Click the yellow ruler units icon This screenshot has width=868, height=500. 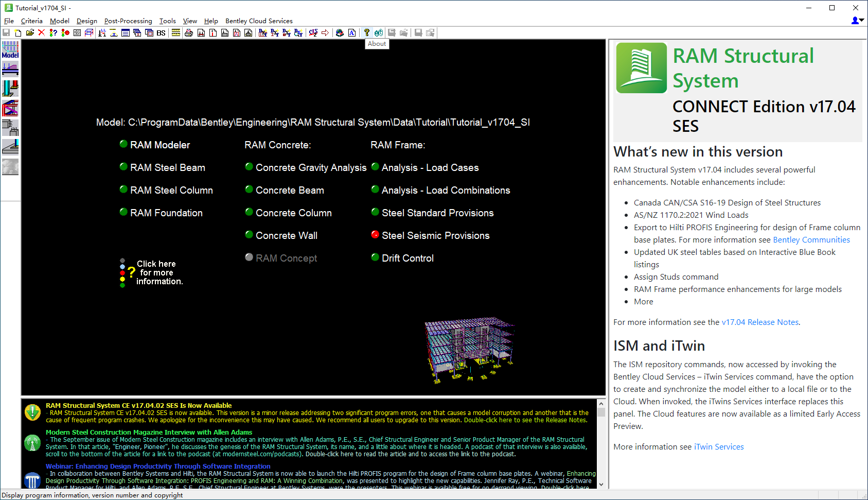coord(176,32)
